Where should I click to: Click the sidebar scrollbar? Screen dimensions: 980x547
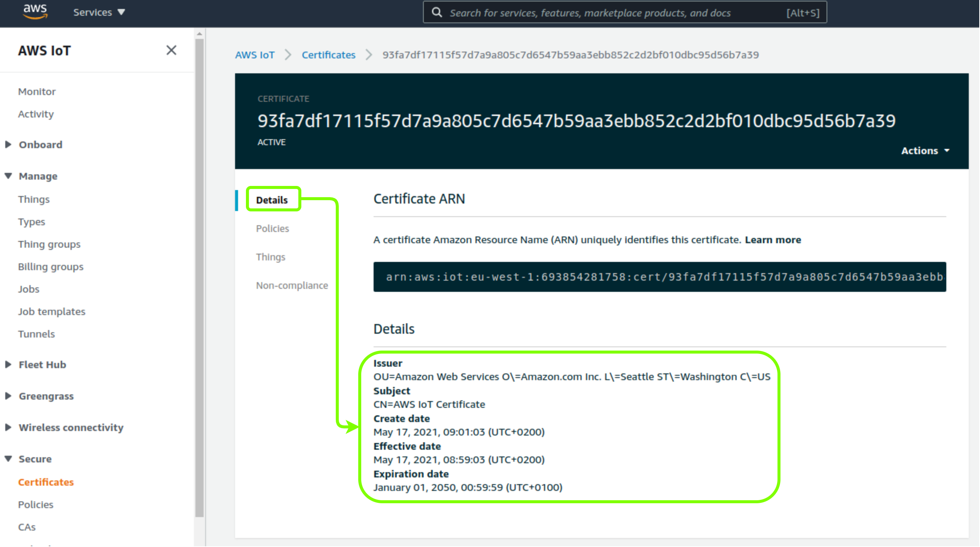coord(200,278)
